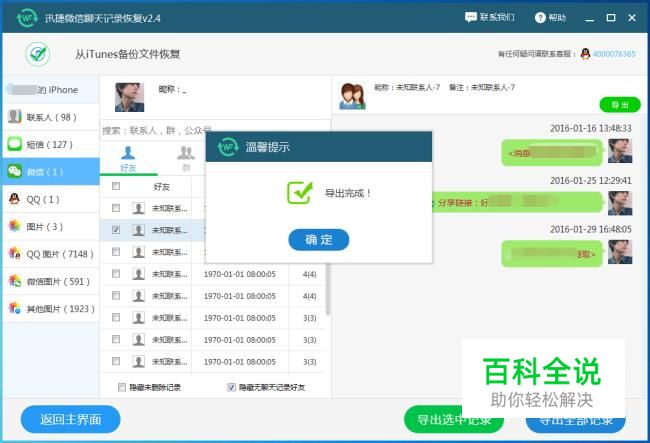Image resolution: width=650 pixels, height=443 pixels.
Task: Check the third contact row checkbox
Action: [x=116, y=252]
